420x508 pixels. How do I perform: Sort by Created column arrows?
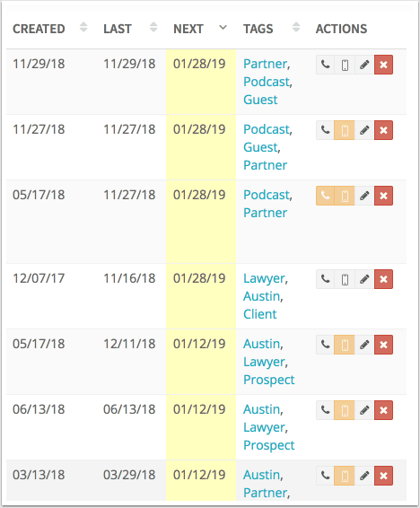pos(83,27)
